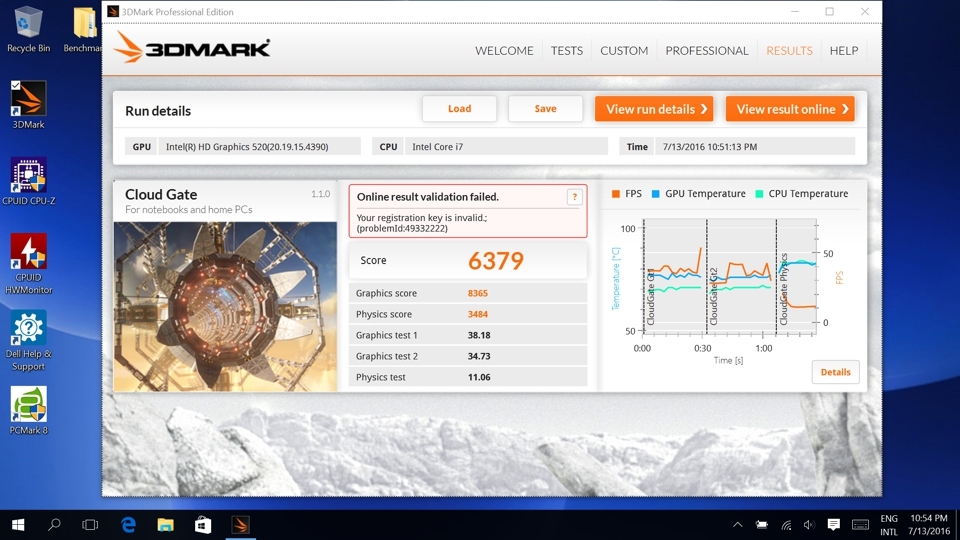Toggle the FPS orange legend swatch

(x=616, y=194)
